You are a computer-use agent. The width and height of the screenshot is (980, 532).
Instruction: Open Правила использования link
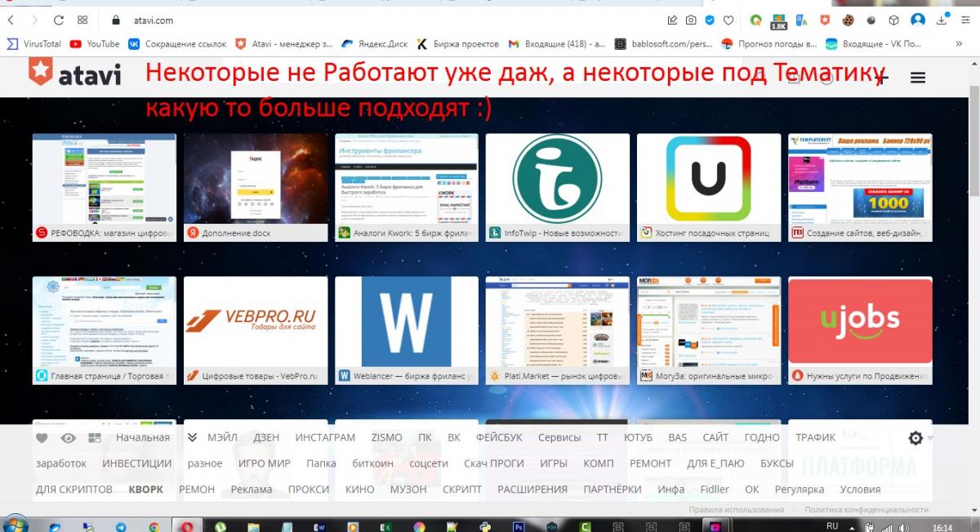coord(737,509)
